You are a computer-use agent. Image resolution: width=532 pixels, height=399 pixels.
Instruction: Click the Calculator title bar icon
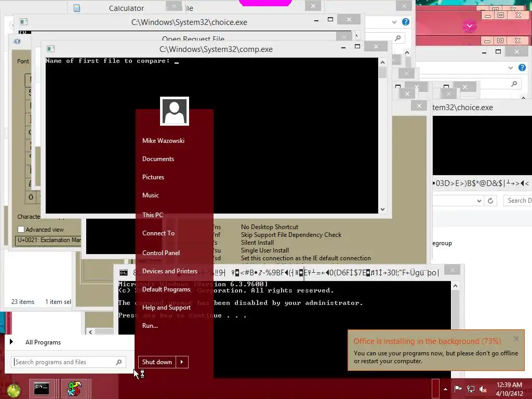coord(77,8)
